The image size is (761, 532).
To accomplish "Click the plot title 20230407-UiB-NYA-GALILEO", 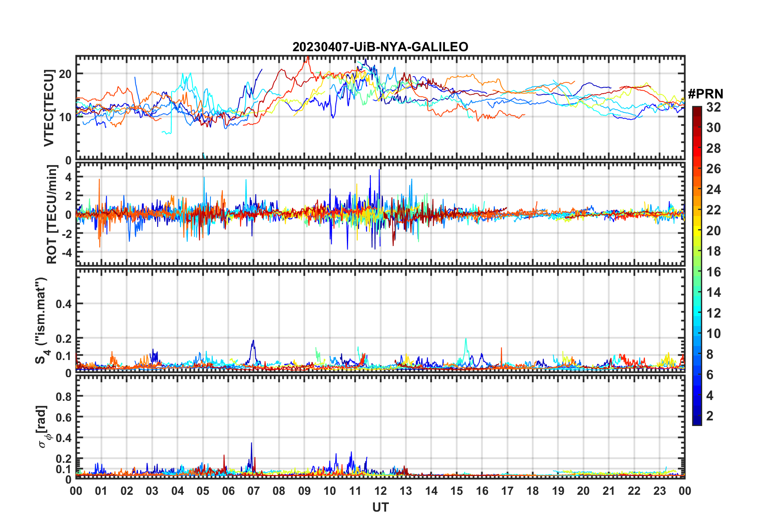I will [380, 47].
